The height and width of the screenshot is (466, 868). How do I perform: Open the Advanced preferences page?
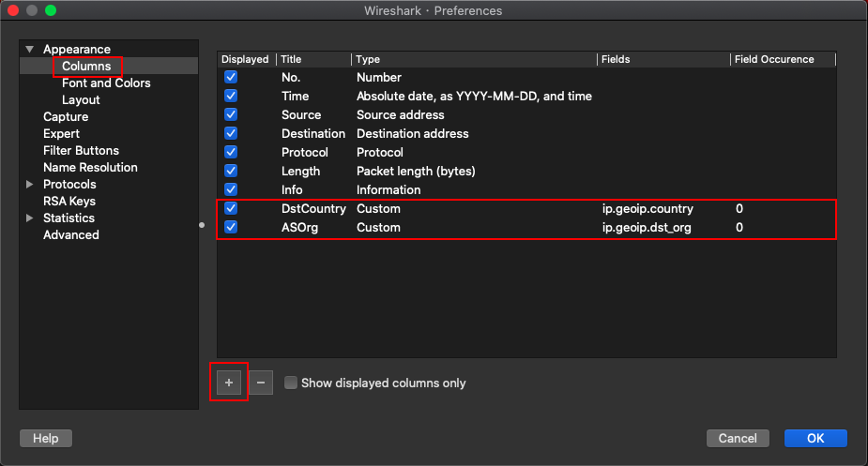coord(71,235)
